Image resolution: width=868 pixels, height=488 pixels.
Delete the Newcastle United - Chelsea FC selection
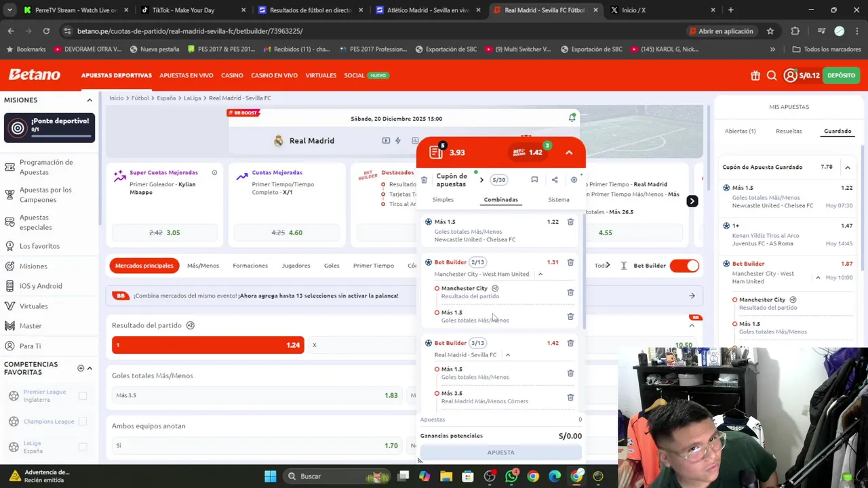570,222
